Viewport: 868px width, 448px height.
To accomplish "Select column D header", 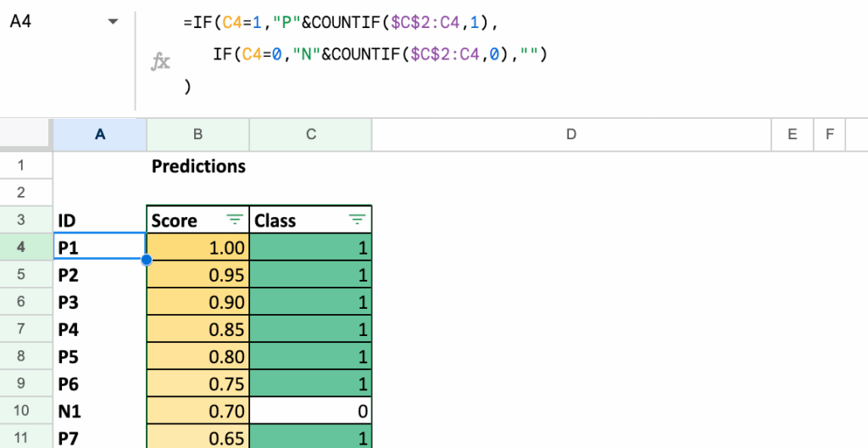I will tap(570, 134).
